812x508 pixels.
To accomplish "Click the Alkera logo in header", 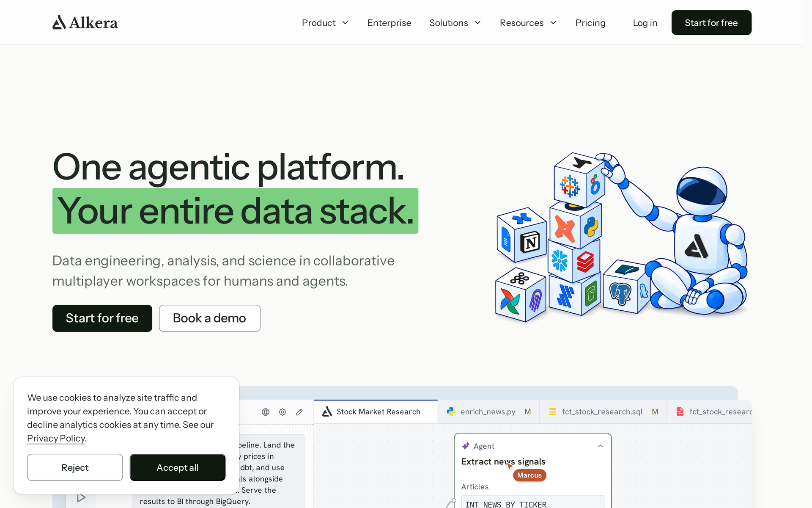I will [x=85, y=22].
